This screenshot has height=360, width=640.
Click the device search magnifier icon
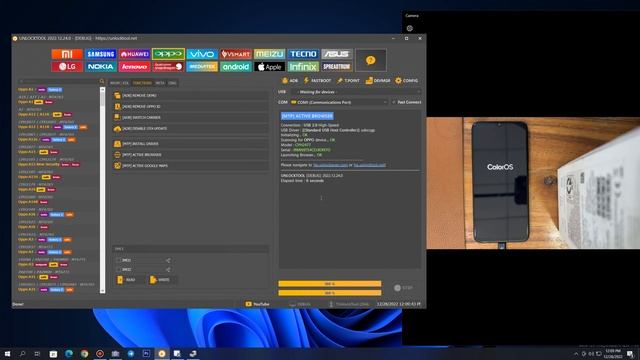(102, 82)
